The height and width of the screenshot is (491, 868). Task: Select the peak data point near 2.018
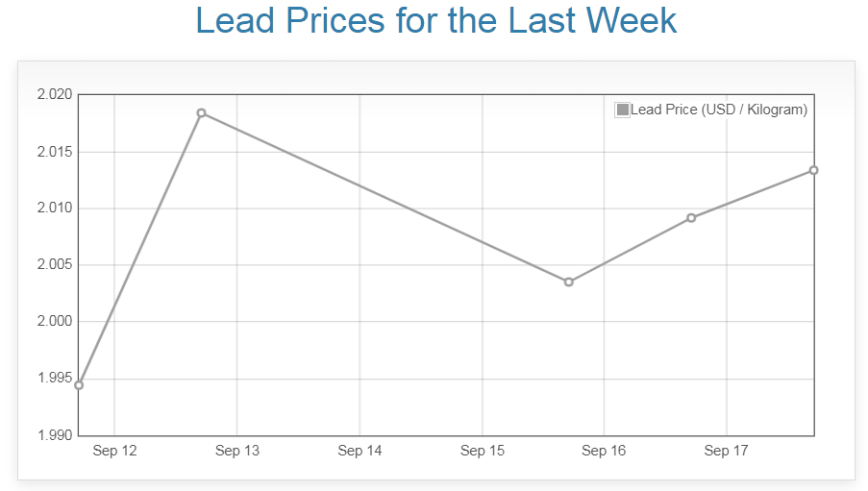[202, 113]
